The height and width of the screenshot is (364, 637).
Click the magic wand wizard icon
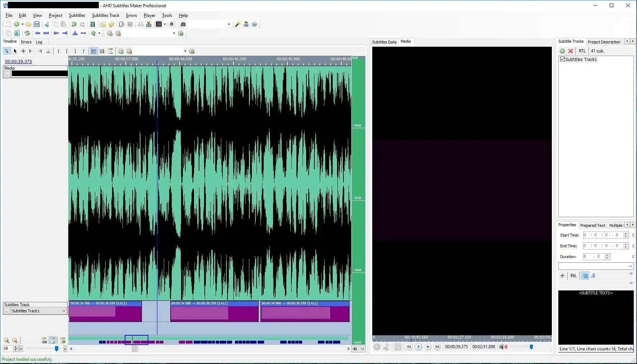[x=237, y=24]
